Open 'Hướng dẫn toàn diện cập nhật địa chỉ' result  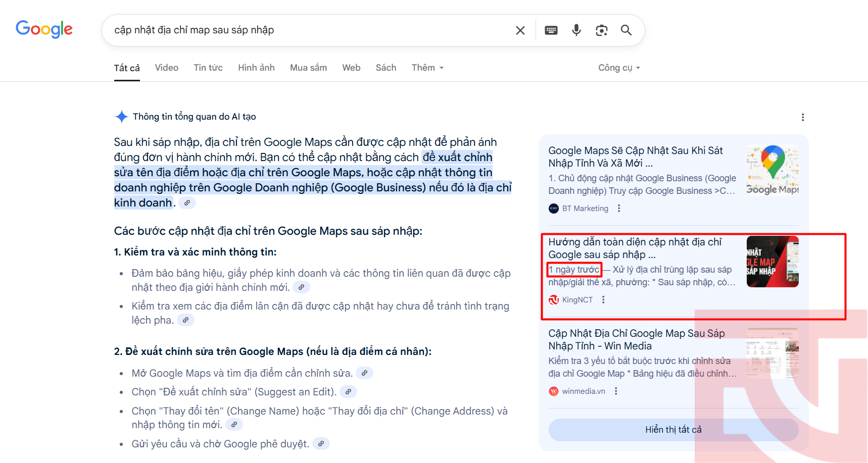(x=635, y=248)
